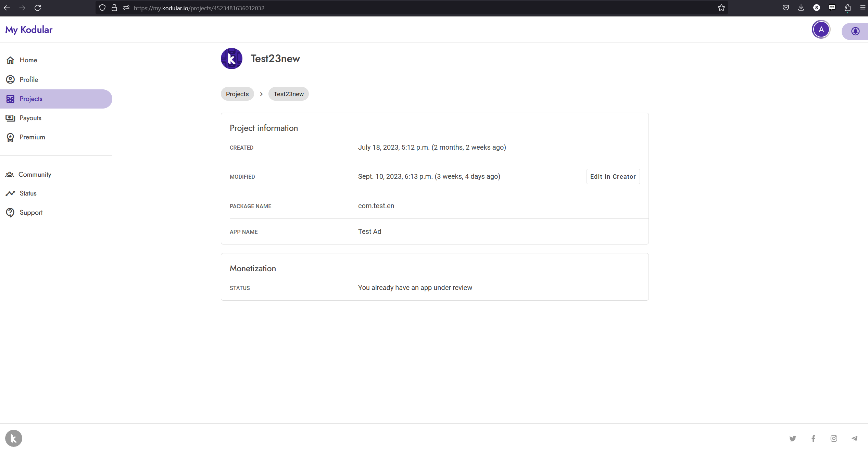Open the browser hamburger menu
This screenshot has height=452, width=868.
(x=863, y=8)
